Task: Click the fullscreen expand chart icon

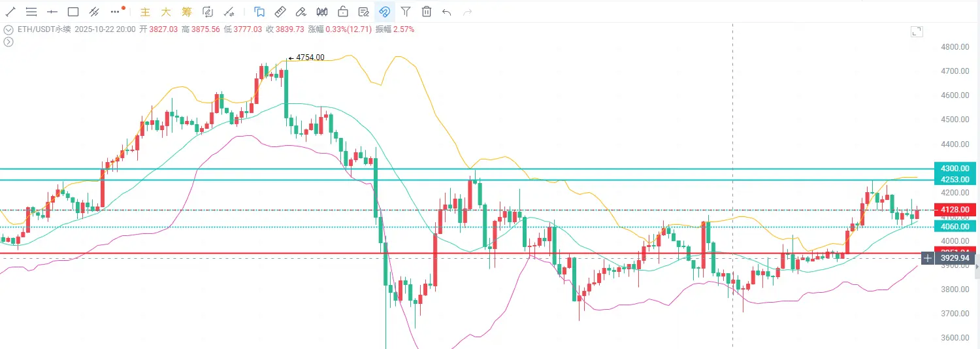Action: 917,32
